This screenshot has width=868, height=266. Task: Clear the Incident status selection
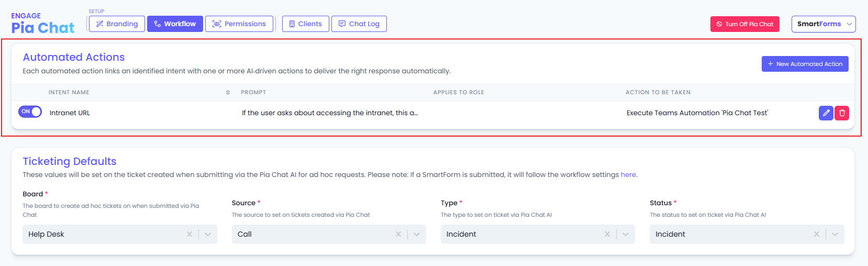(816, 234)
